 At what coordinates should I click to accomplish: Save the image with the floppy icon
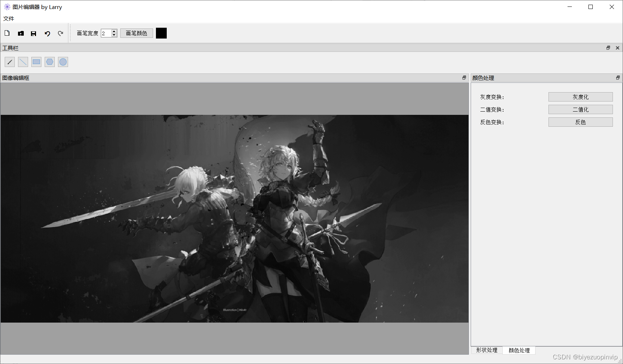coord(33,33)
